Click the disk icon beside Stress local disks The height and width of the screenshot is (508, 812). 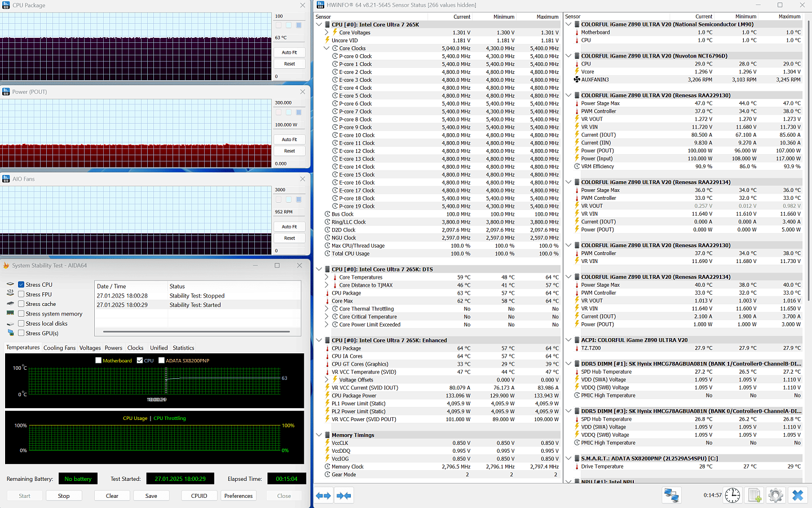(x=10, y=323)
